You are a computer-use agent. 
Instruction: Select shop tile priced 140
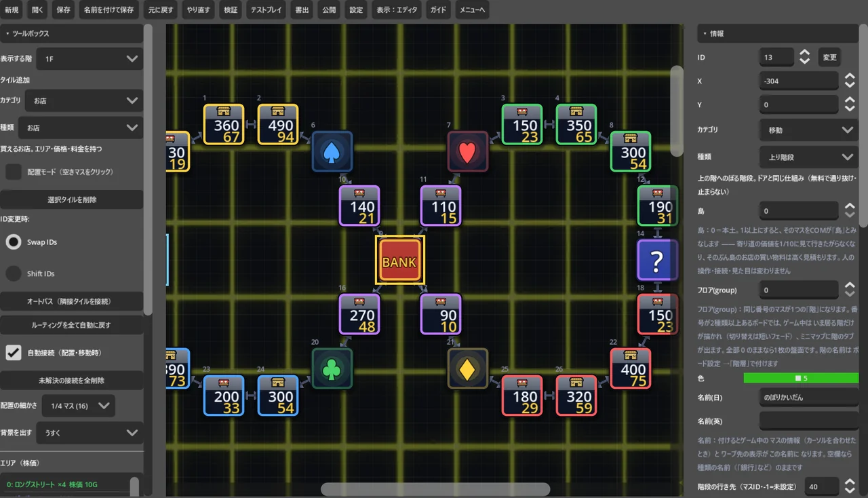pyautogui.click(x=359, y=206)
